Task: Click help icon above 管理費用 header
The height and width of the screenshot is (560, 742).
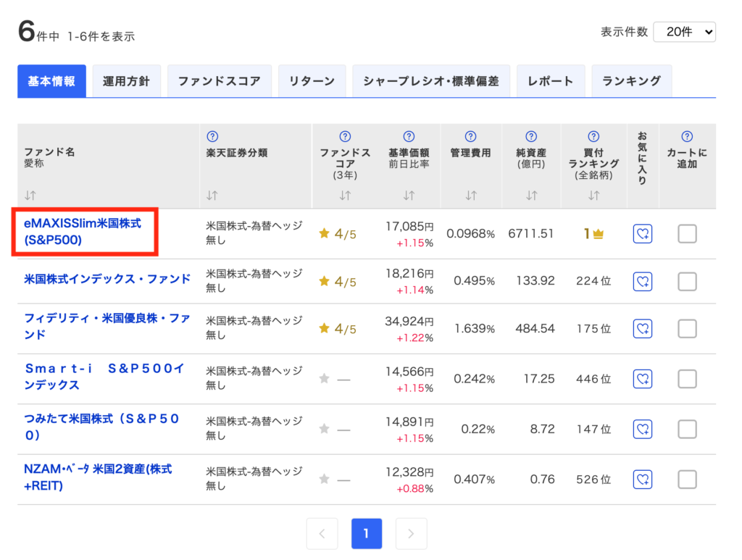Action: [470, 137]
